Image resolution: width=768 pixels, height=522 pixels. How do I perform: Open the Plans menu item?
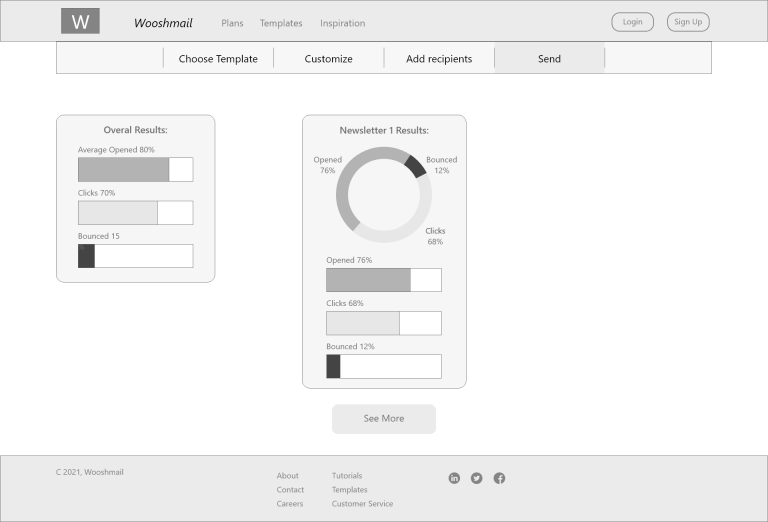click(232, 23)
